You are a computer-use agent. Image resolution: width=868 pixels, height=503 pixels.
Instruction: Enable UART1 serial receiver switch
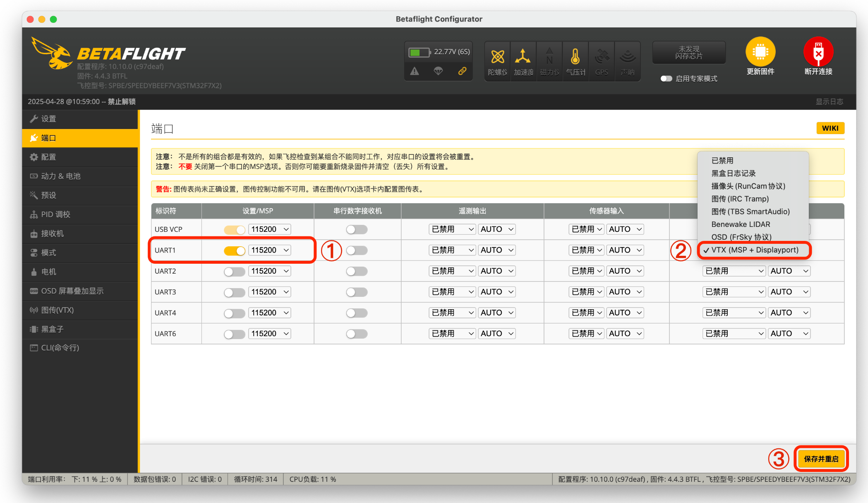coord(357,250)
